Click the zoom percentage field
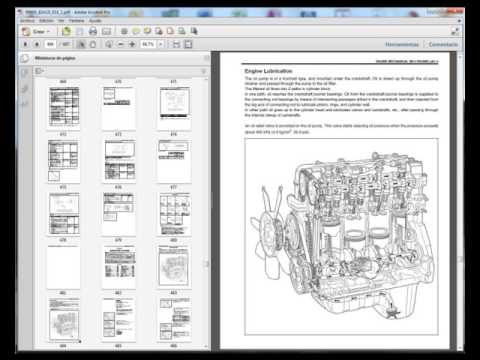 point(148,44)
